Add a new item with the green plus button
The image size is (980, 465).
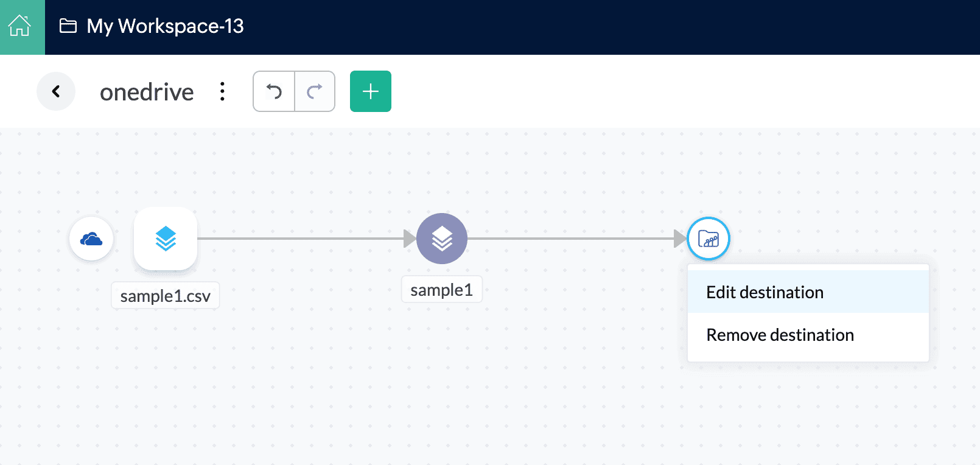(x=371, y=91)
